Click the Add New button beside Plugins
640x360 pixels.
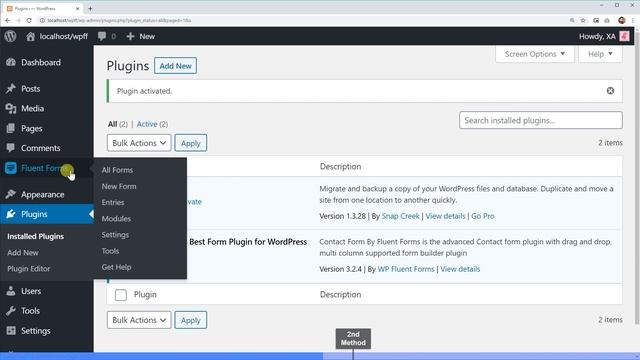(x=176, y=66)
